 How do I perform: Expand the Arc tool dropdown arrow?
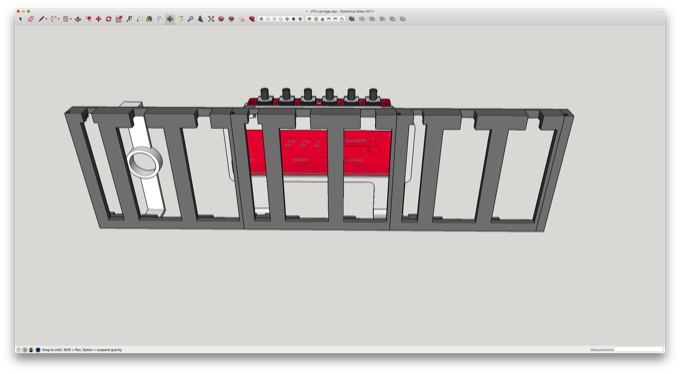pos(59,19)
